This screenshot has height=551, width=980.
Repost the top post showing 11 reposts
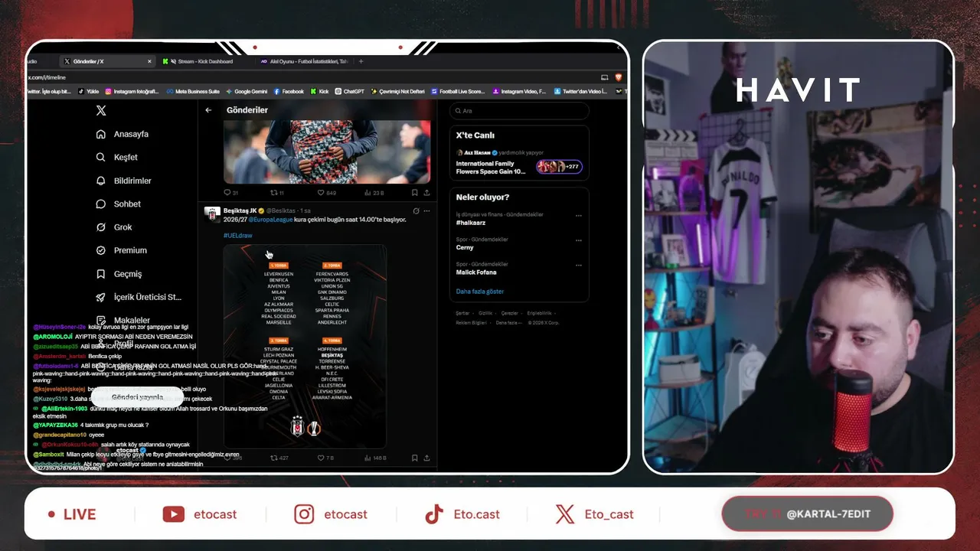(x=277, y=193)
